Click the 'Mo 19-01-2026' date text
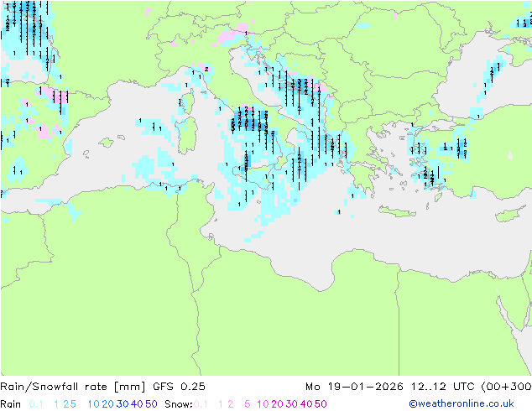 pyautogui.click(x=354, y=387)
